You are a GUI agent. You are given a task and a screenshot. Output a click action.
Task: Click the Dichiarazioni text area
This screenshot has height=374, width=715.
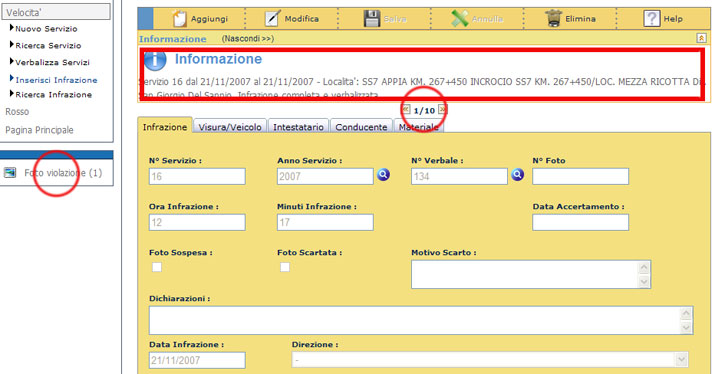[x=421, y=320]
